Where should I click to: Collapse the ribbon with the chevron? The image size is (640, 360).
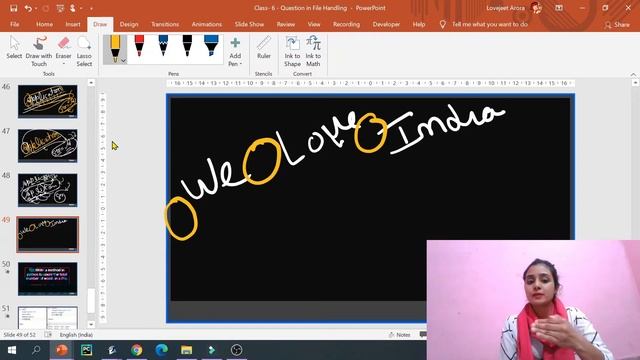(x=633, y=74)
